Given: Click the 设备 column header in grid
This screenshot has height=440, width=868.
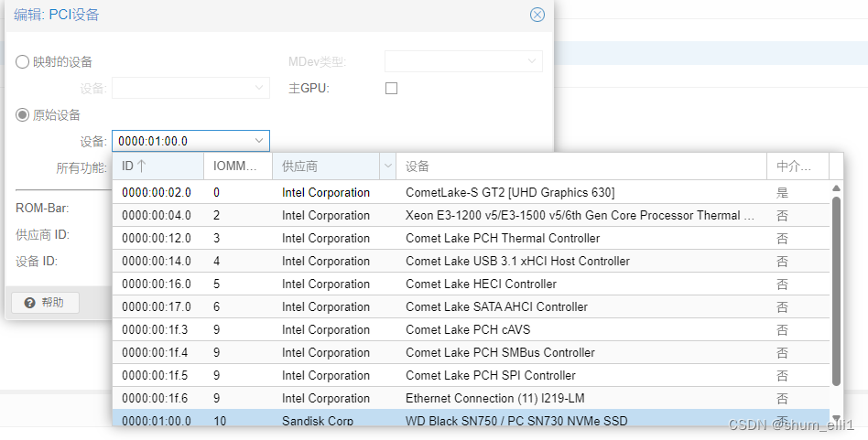Looking at the screenshot, I should pyautogui.click(x=581, y=166).
